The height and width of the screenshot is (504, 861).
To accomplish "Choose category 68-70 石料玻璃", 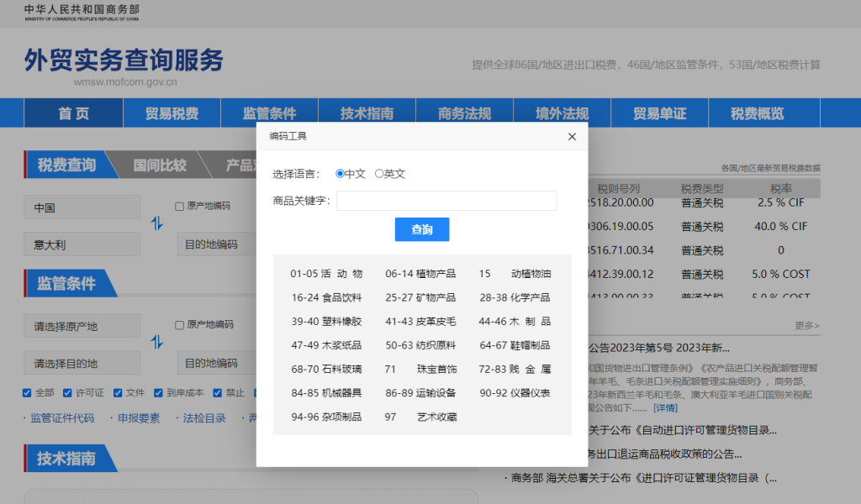I will pyautogui.click(x=326, y=369).
